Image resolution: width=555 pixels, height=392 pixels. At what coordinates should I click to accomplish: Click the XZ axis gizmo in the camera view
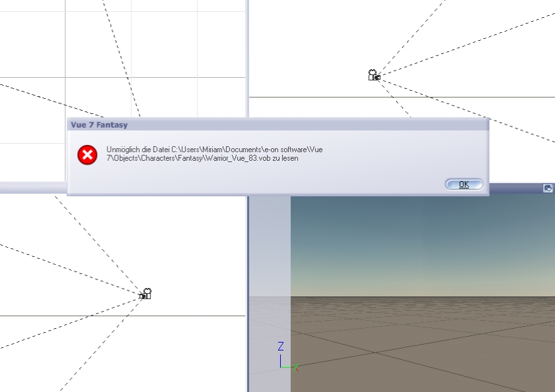[x=289, y=356]
